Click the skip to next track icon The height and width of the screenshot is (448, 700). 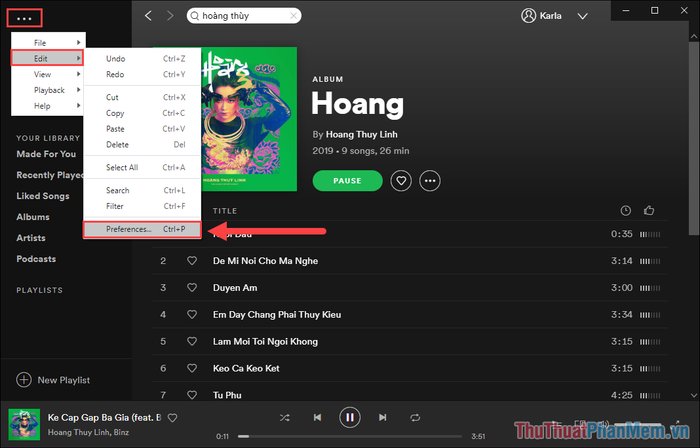(383, 418)
